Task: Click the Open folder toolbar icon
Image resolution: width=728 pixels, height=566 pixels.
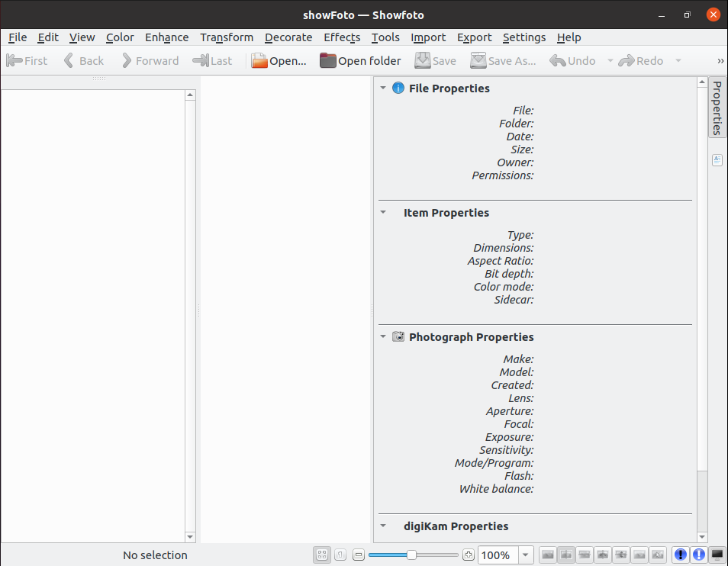Action: (x=327, y=60)
